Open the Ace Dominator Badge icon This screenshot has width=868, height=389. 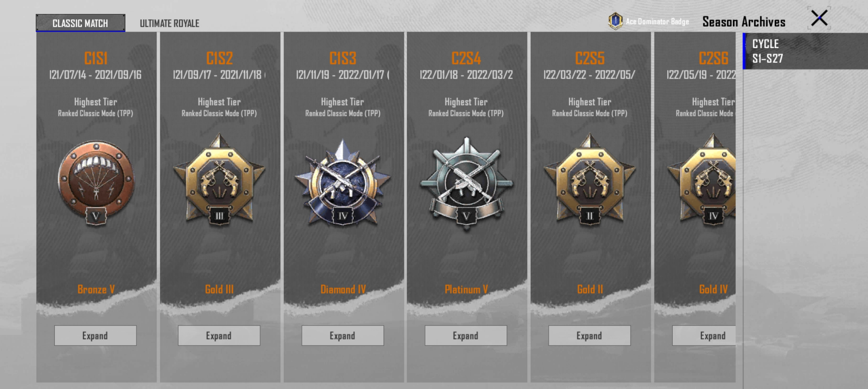coord(615,21)
